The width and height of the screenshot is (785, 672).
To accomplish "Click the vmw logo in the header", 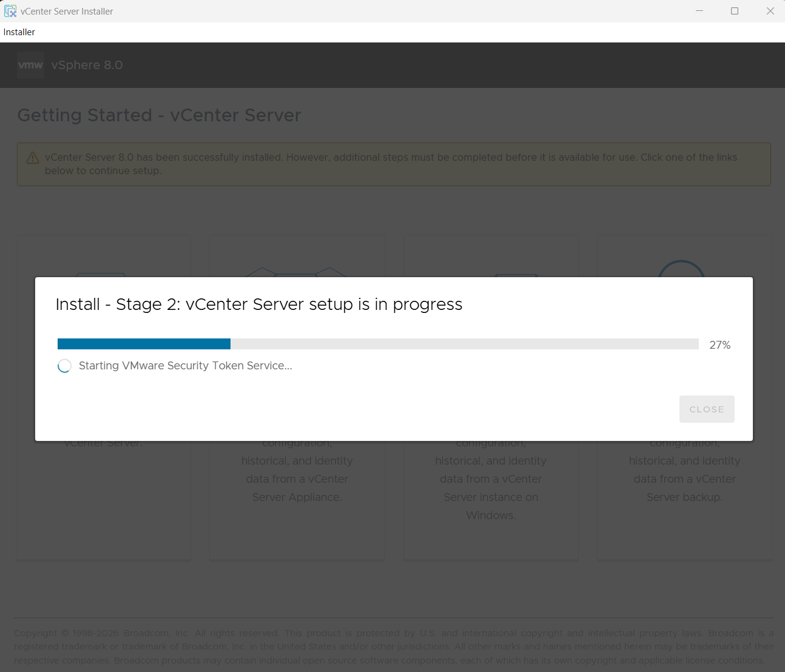I will coord(30,65).
